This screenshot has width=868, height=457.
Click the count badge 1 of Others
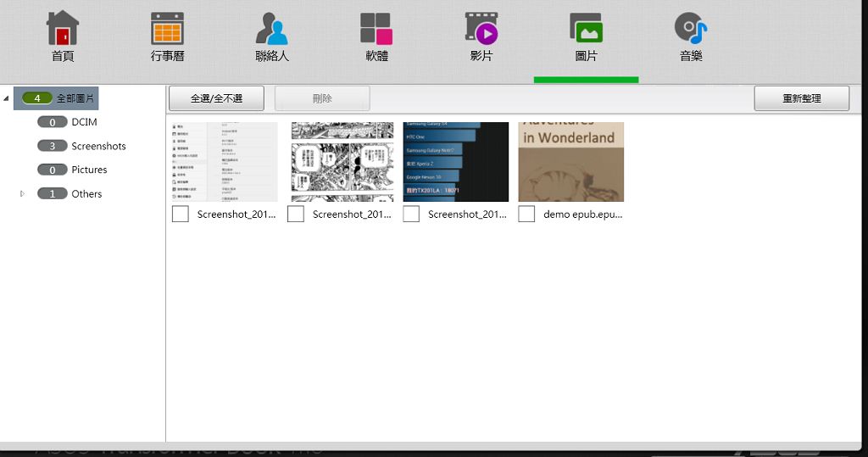52,194
